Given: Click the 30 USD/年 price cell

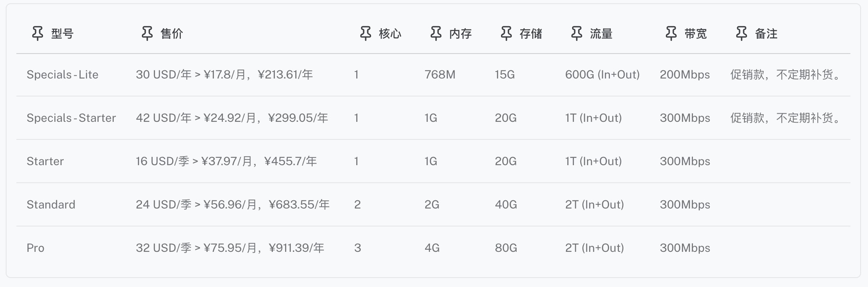Looking at the screenshot, I should click(224, 75).
